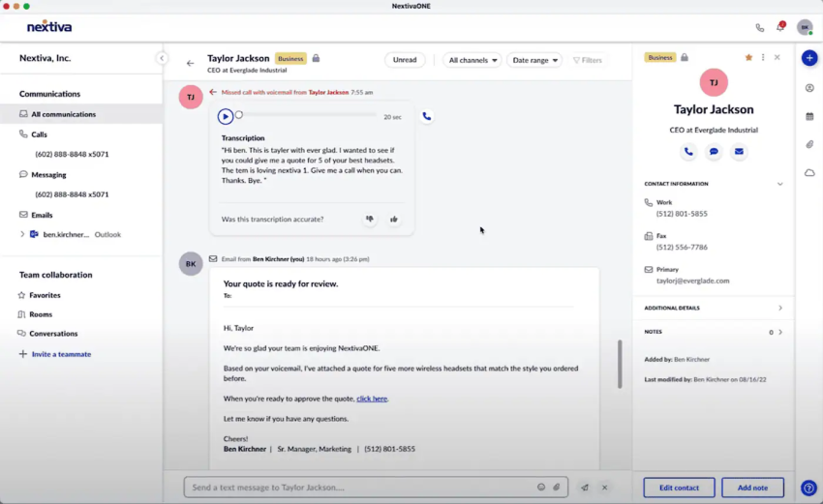Click the TJ avatar beside the voicemail
The width and height of the screenshot is (823, 504).
191,97
